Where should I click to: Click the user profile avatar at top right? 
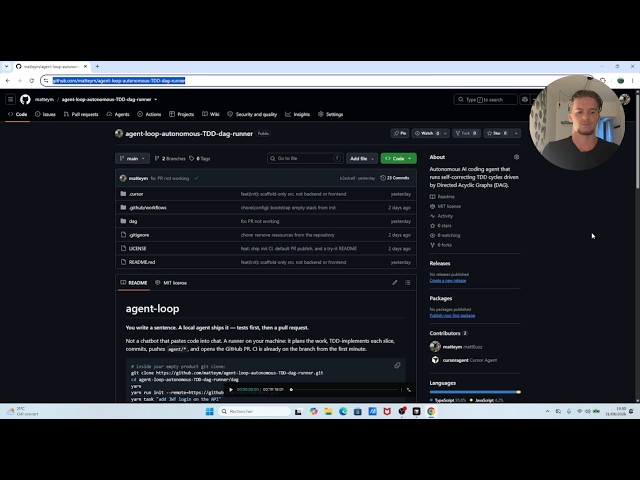coord(625,99)
